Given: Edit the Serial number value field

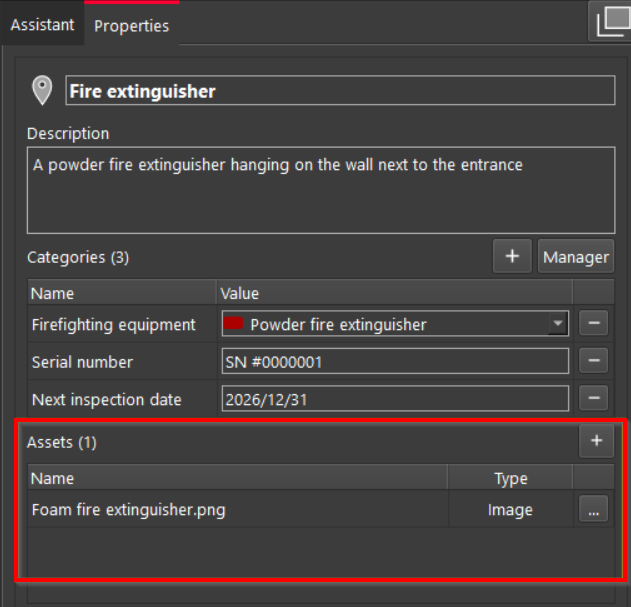Looking at the screenshot, I should 395,362.
